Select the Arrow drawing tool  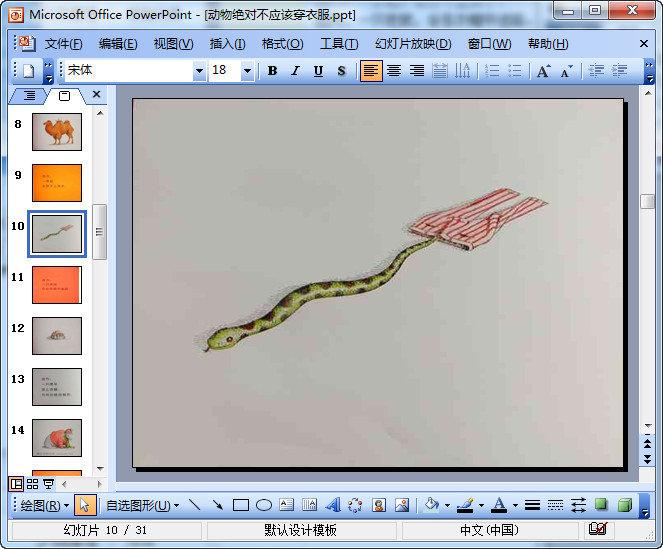[218, 505]
